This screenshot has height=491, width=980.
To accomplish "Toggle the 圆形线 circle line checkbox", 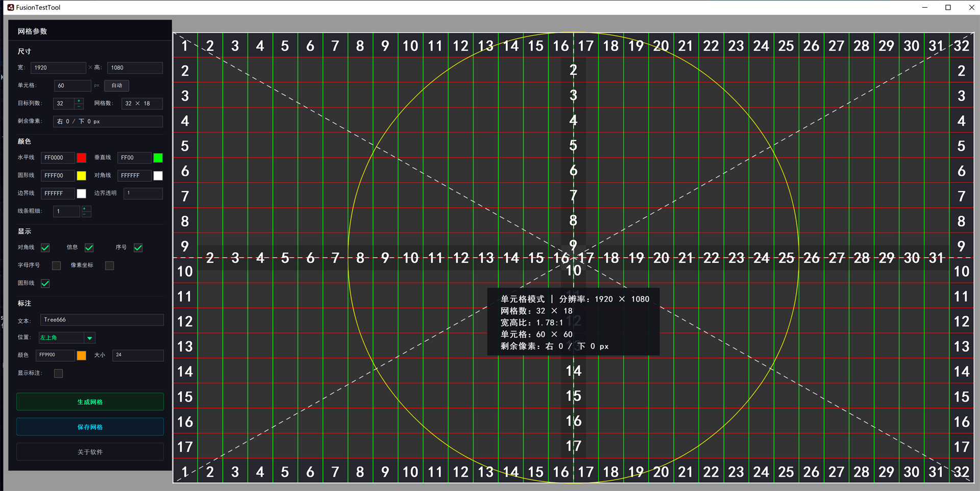I will pyautogui.click(x=45, y=284).
